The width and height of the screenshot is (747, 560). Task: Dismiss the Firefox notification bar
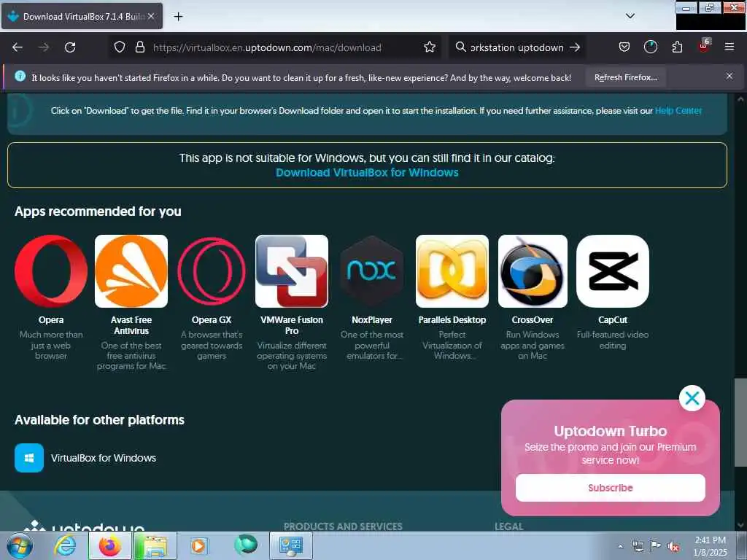729,76
